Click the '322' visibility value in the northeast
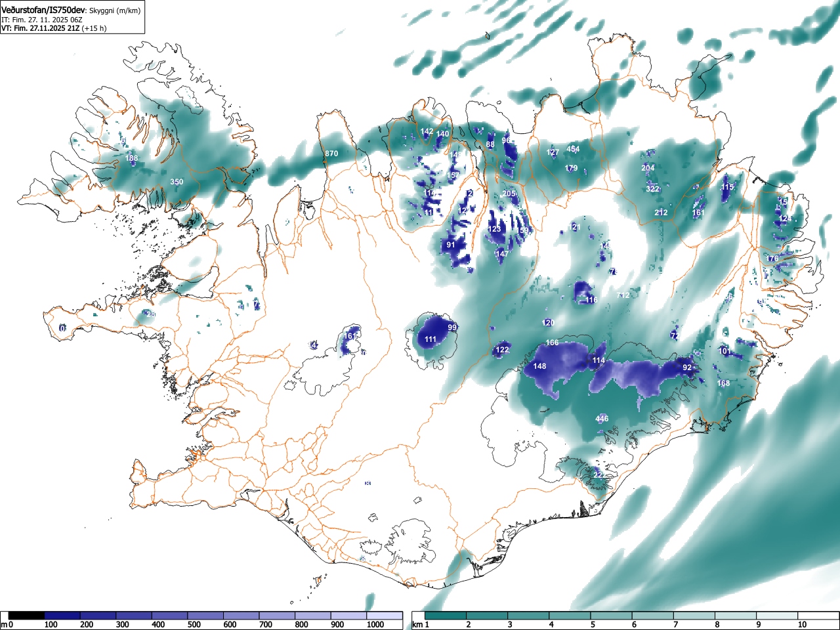The height and width of the screenshot is (630, 840). click(x=652, y=189)
